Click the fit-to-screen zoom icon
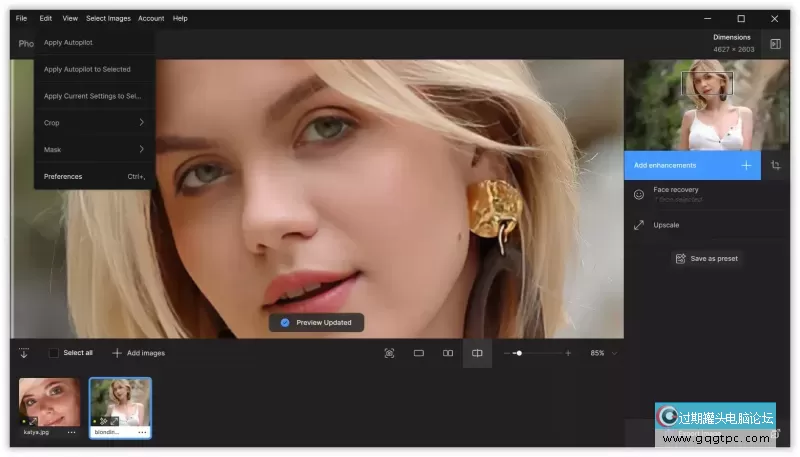This screenshot has width=800, height=457. click(x=390, y=353)
